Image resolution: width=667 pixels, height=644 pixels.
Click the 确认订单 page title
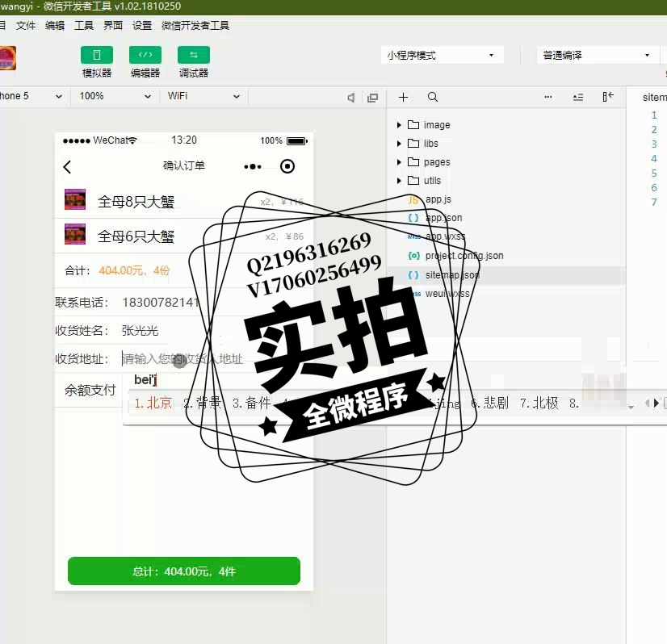[184, 165]
